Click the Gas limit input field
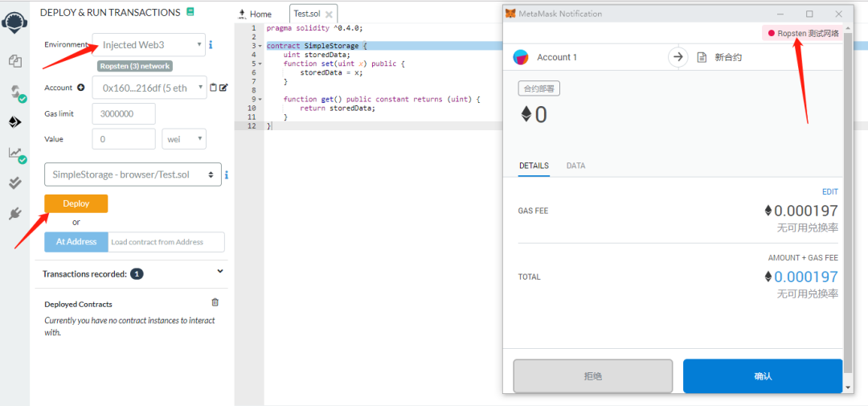 point(124,113)
